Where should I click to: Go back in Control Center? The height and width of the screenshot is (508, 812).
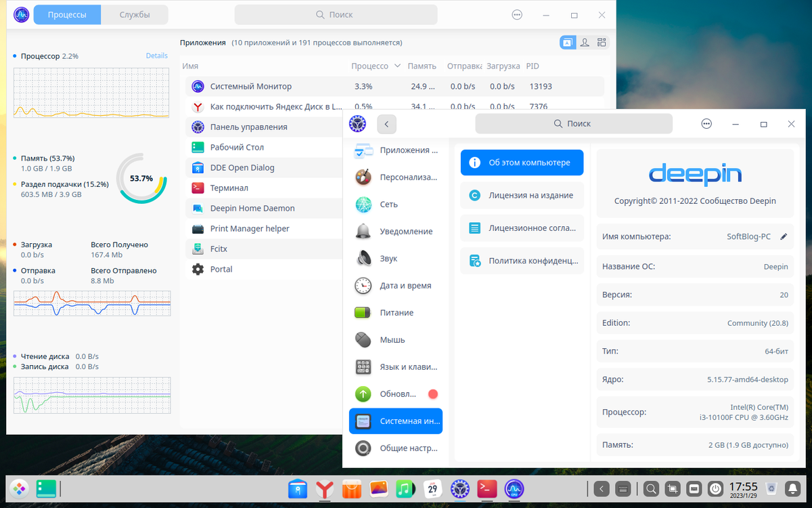pos(386,124)
